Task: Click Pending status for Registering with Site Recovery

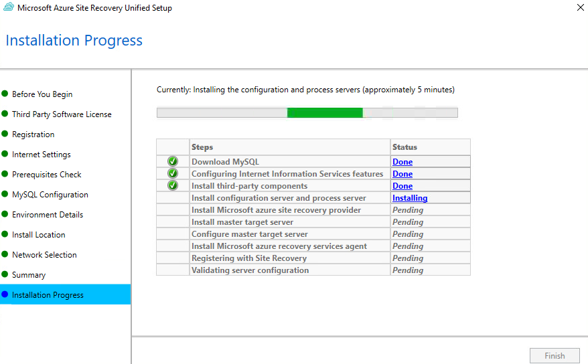Action: [x=408, y=258]
